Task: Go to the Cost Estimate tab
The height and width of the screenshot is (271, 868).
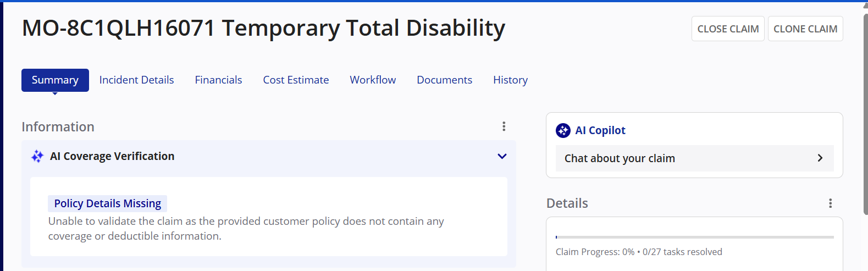Action: coord(296,80)
